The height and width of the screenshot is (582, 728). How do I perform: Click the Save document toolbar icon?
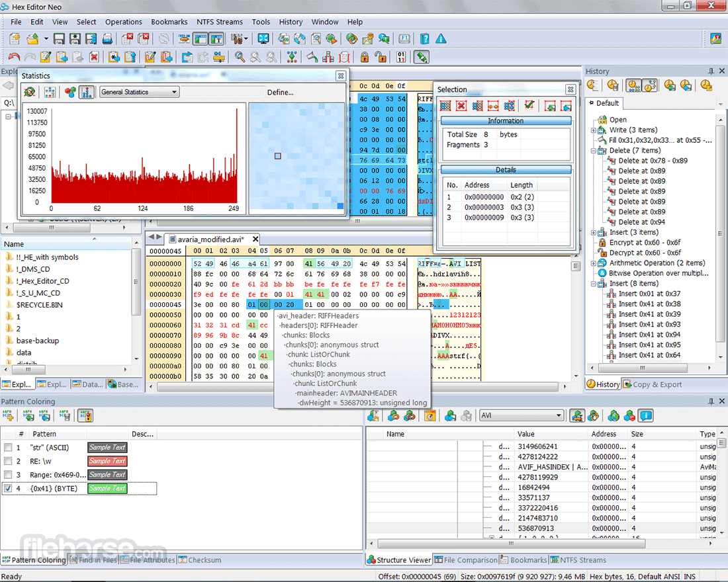pyautogui.click(x=59, y=38)
